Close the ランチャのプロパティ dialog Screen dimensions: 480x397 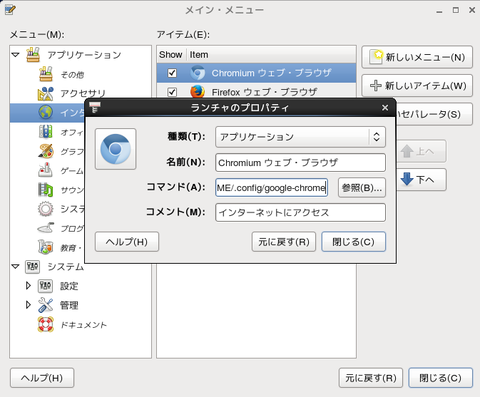tap(385, 108)
